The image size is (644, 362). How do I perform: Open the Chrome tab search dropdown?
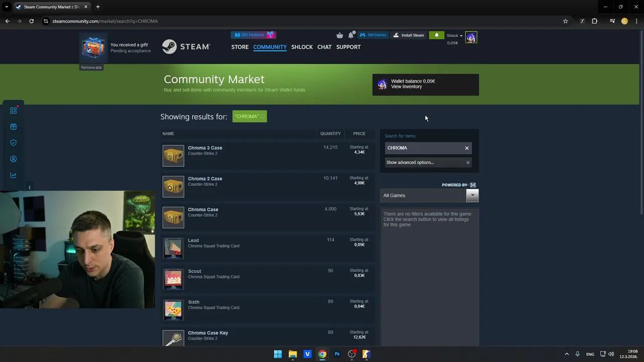click(x=7, y=7)
